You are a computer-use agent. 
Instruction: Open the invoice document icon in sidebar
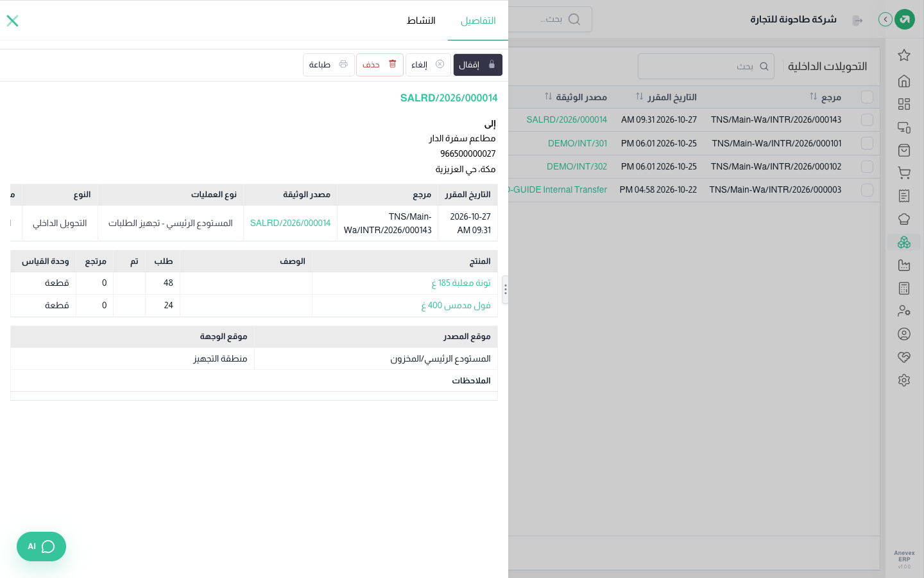coord(904,196)
